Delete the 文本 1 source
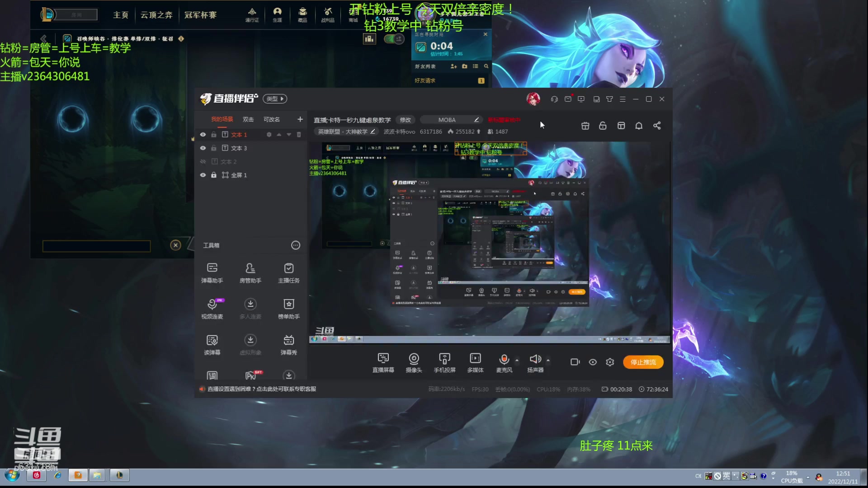This screenshot has width=868, height=488. [x=299, y=135]
